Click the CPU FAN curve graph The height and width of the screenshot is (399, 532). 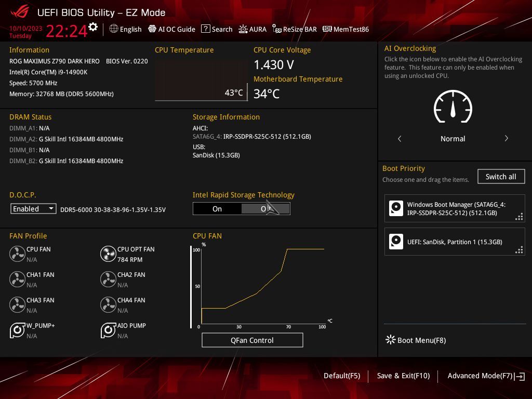(x=263, y=286)
